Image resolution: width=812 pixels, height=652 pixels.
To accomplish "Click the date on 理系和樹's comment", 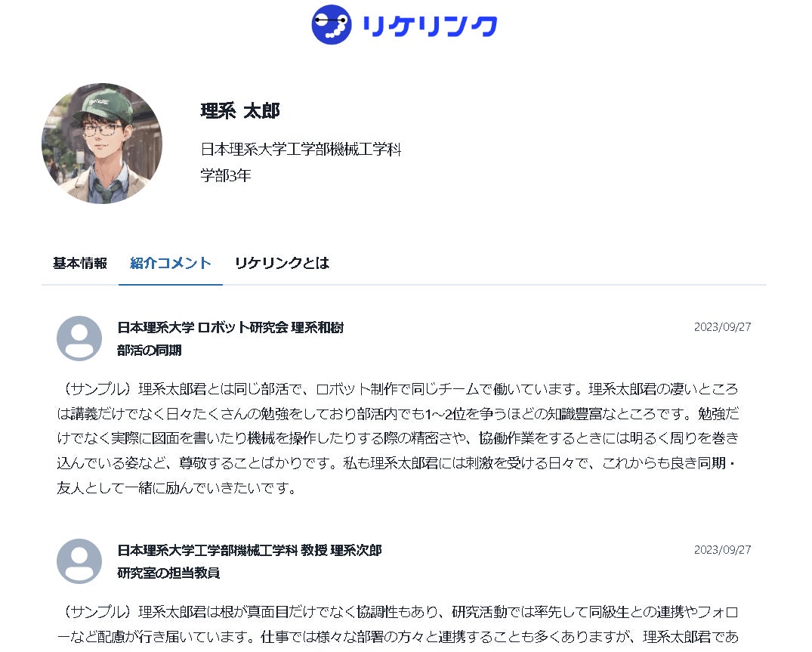I will 722,327.
